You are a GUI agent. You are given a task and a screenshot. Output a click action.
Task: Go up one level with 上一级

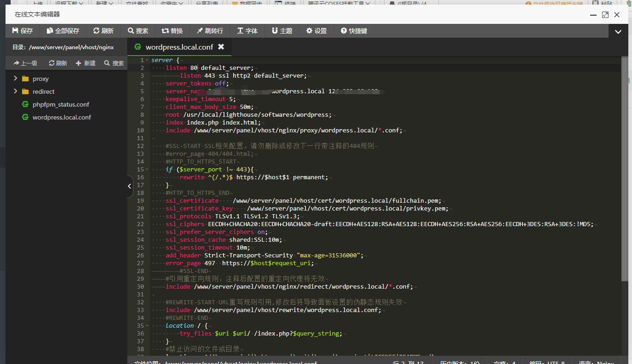(25, 63)
